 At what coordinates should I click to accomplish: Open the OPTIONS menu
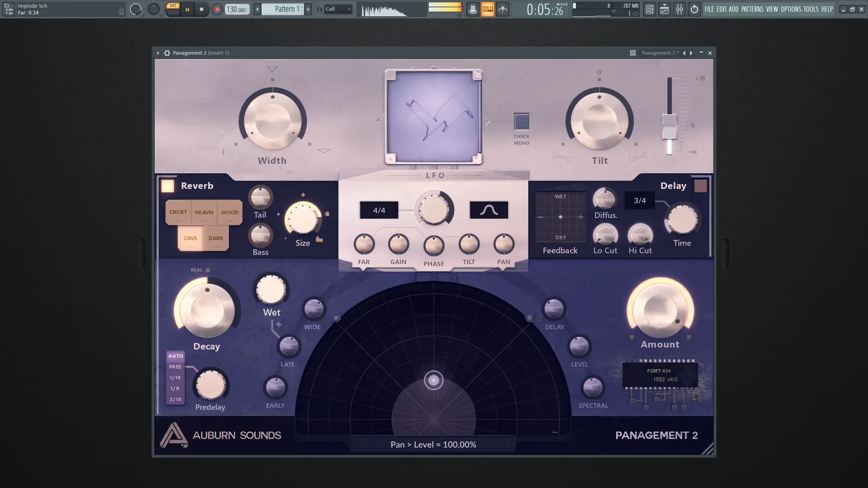[791, 9]
